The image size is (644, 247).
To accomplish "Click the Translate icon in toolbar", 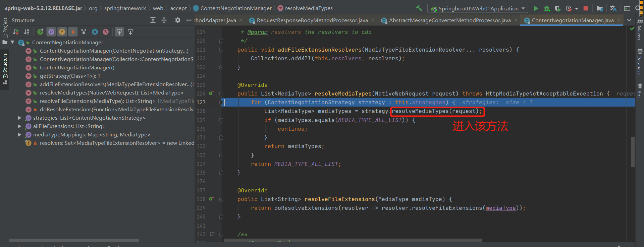I will (613, 8).
